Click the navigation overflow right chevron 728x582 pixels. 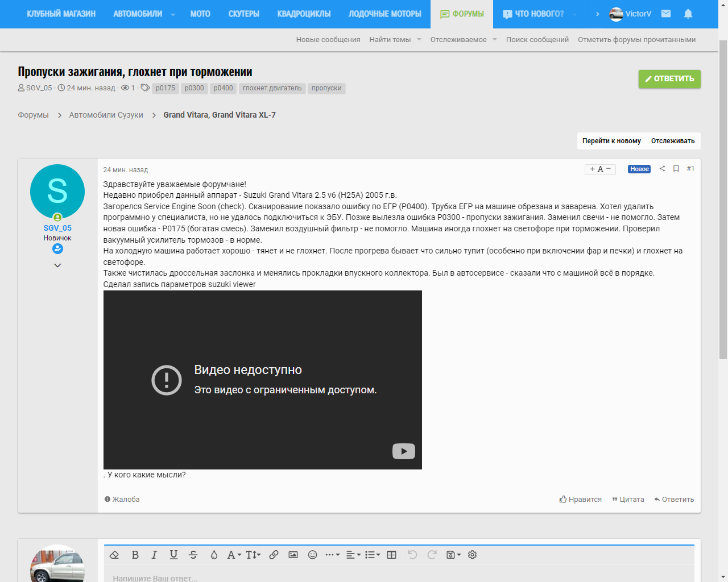tap(597, 14)
